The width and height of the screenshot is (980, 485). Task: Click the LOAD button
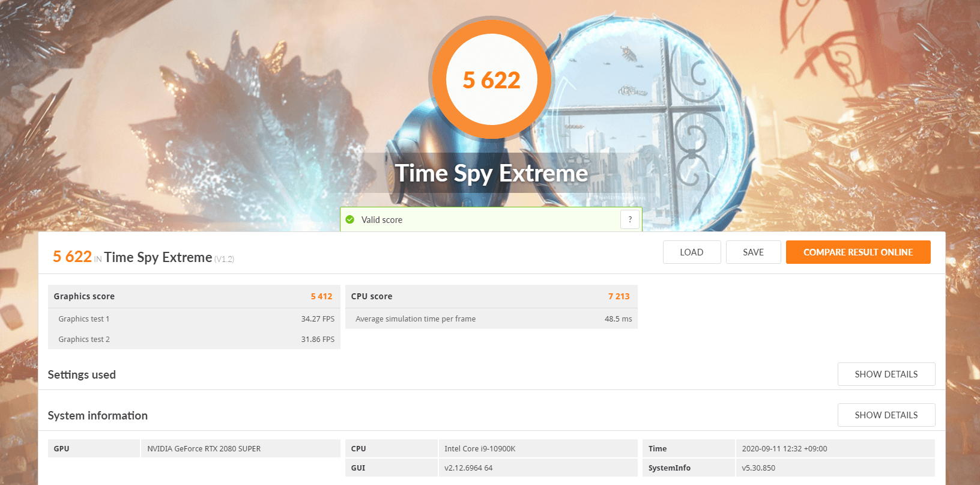coord(692,252)
